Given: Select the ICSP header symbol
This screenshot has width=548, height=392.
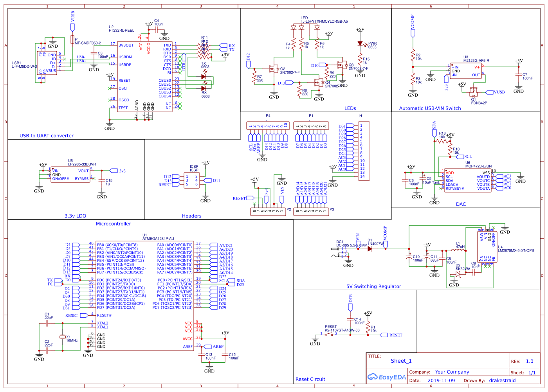Looking at the screenshot, I should [x=192, y=180].
